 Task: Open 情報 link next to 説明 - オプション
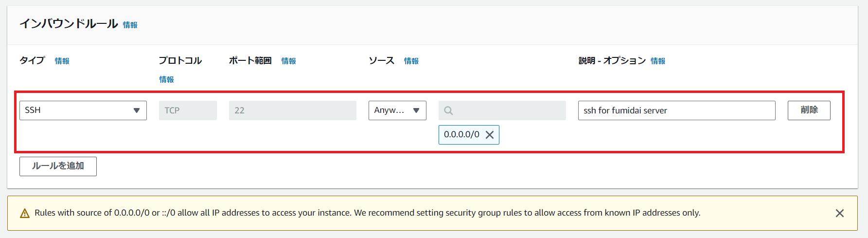coord(658,61)
